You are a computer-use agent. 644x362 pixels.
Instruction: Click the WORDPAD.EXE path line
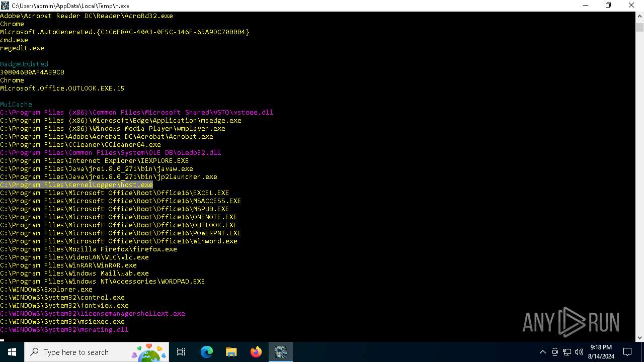pos(103,282)
